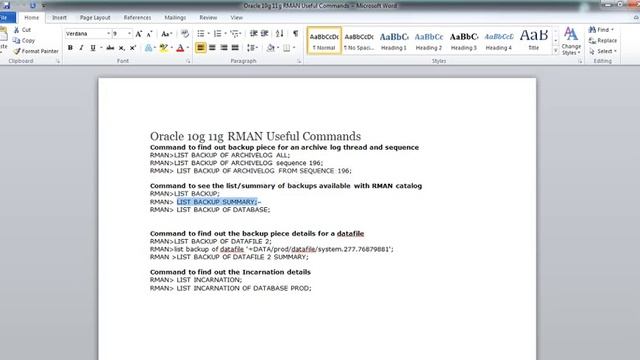The width and height of the screenshot is (640, 360).
Task: Apply the Heading 2 style
Action: 429,41
